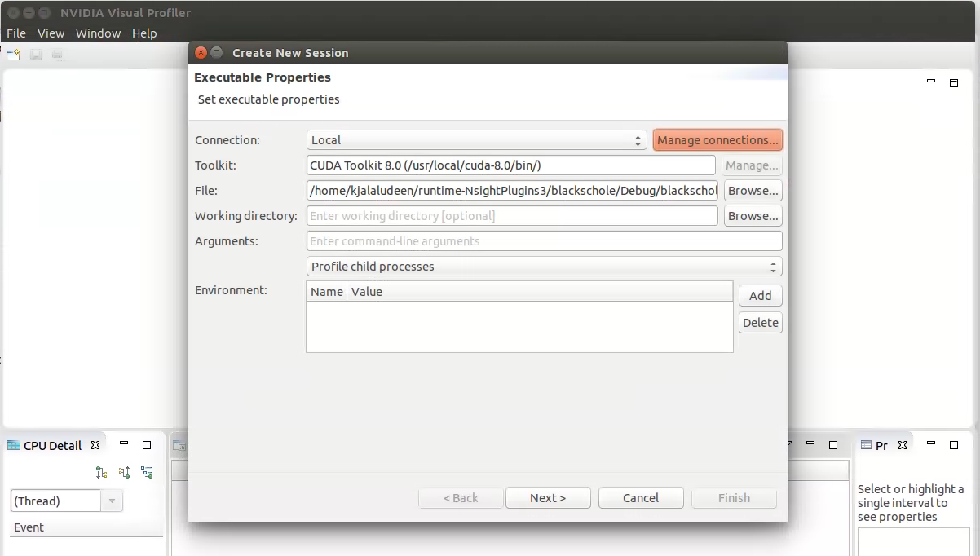This screenshot has width=980, height=556.
Task: Open the File menu
Action: coord(16,33)
